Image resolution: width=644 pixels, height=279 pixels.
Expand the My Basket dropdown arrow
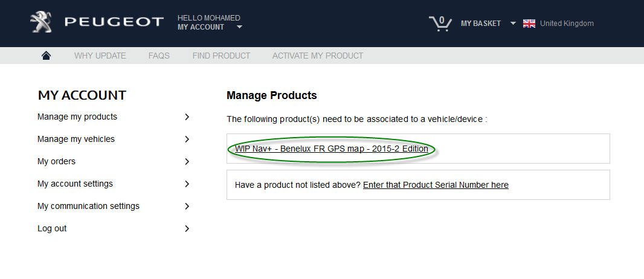pos(512,24)
